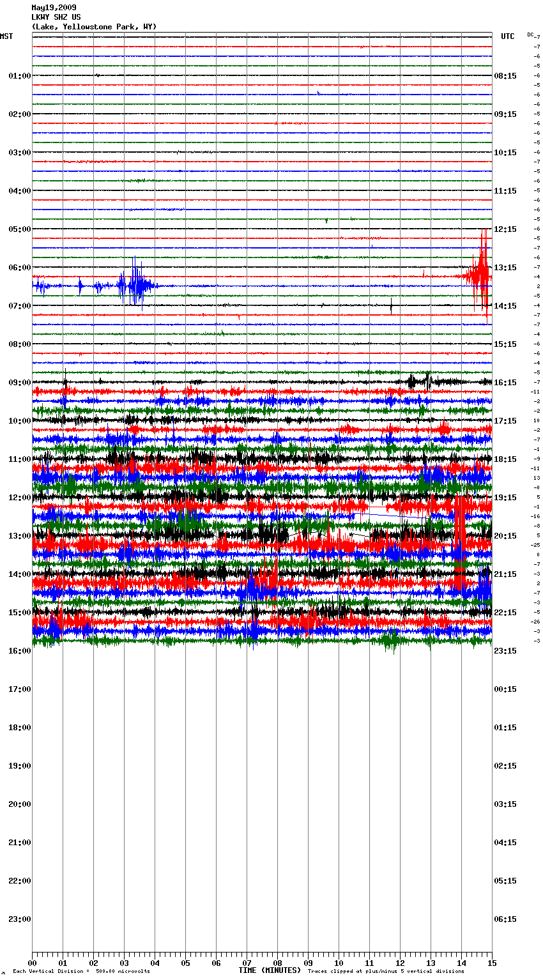Click the 06:15 UTC time label

point(505,919)
